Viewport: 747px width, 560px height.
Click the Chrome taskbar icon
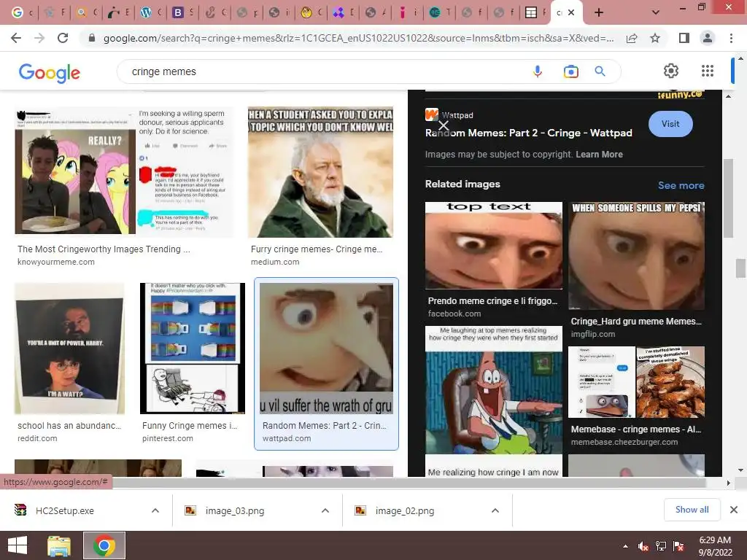coord(104,545)
